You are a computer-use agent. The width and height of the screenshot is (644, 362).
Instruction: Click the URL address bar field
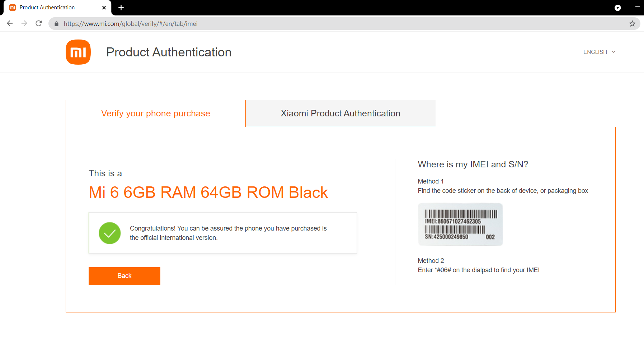[323, 24]
